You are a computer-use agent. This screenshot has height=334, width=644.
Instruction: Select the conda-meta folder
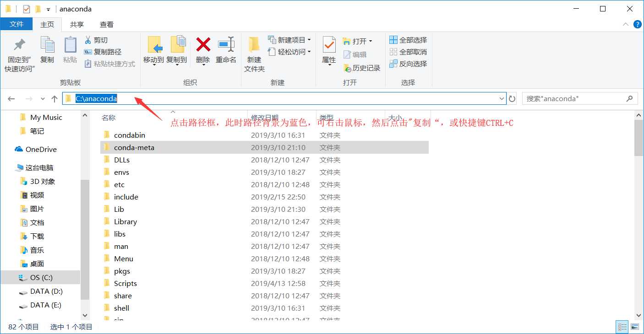(264, 147)
